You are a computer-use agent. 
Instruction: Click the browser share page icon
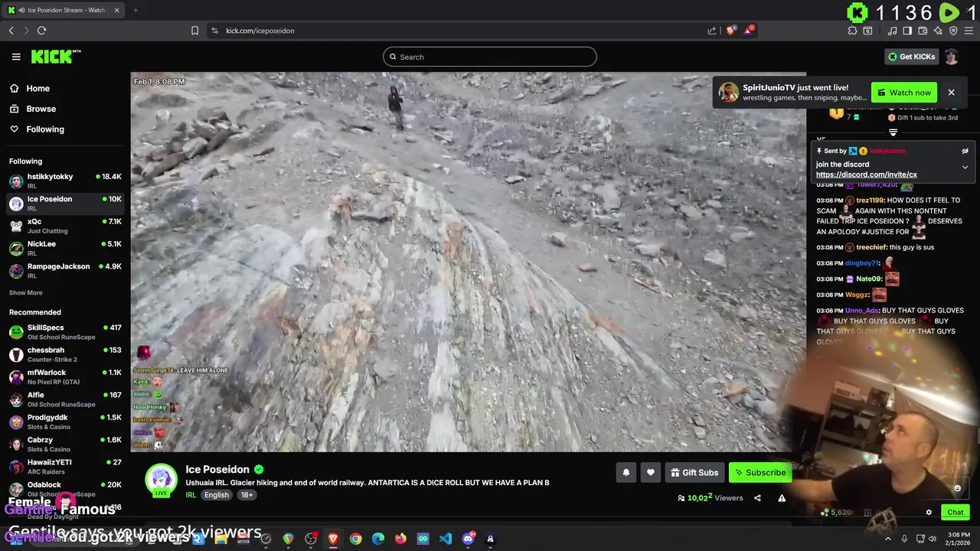coord(711,31)
